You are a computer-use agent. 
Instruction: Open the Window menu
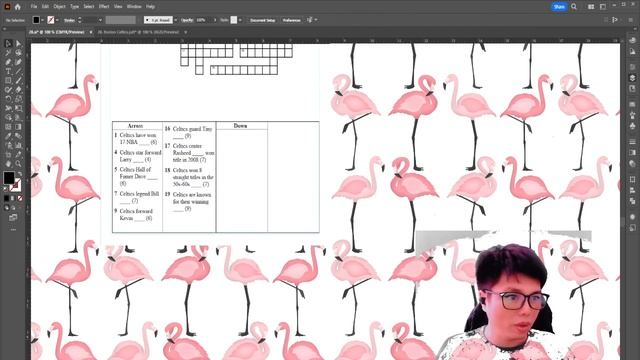[134, 7]
